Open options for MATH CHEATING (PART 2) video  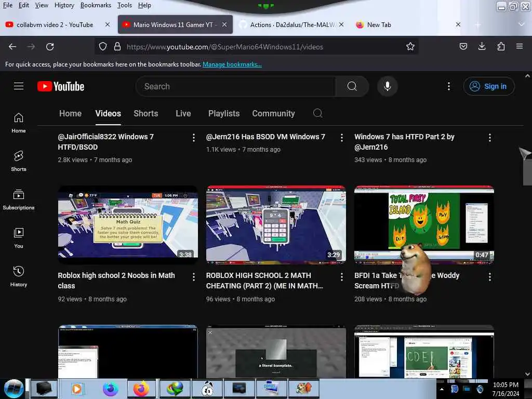342,276
